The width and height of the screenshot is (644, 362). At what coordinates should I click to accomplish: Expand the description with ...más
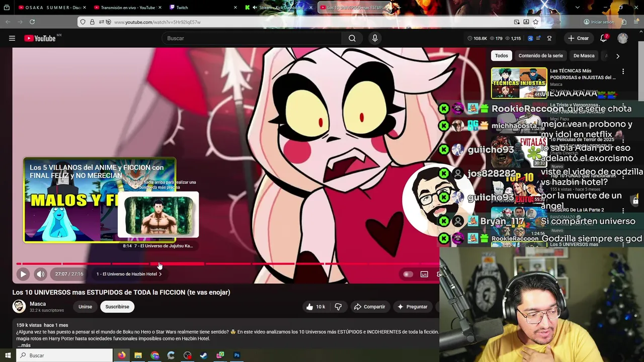point(24,345)
